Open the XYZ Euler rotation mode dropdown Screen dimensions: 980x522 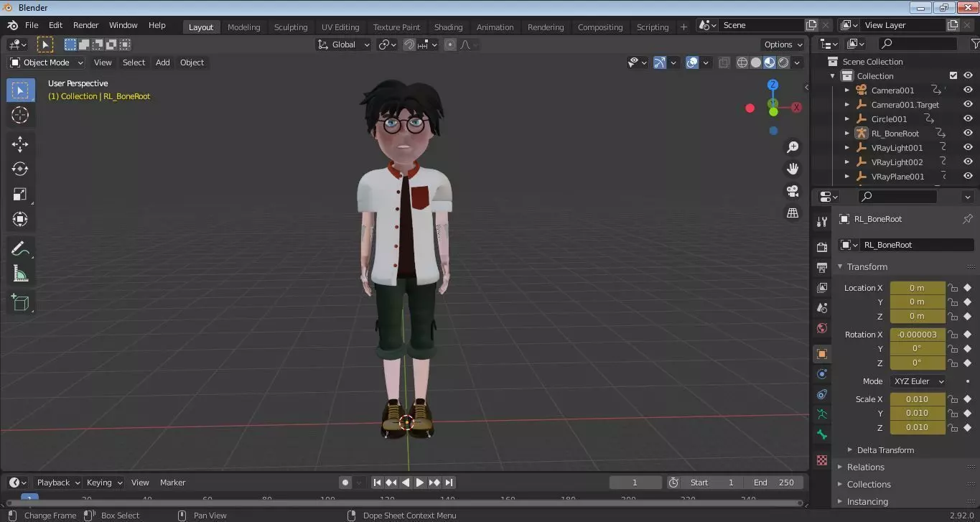(x=918, y=381)
